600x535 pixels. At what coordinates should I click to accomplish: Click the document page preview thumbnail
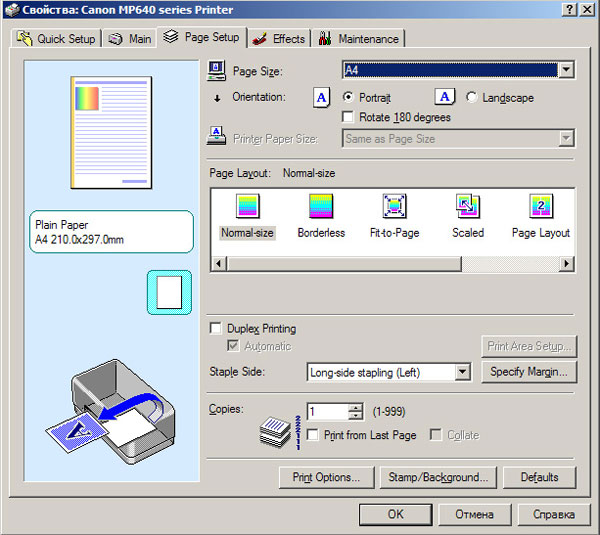click(x=111, y=132)
